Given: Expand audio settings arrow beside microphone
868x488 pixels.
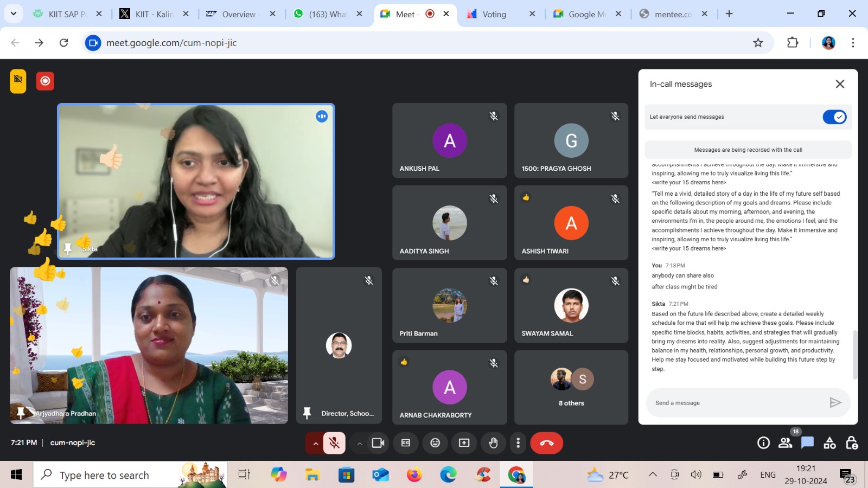Looking at the screenshot, I should tap(315, 444).
